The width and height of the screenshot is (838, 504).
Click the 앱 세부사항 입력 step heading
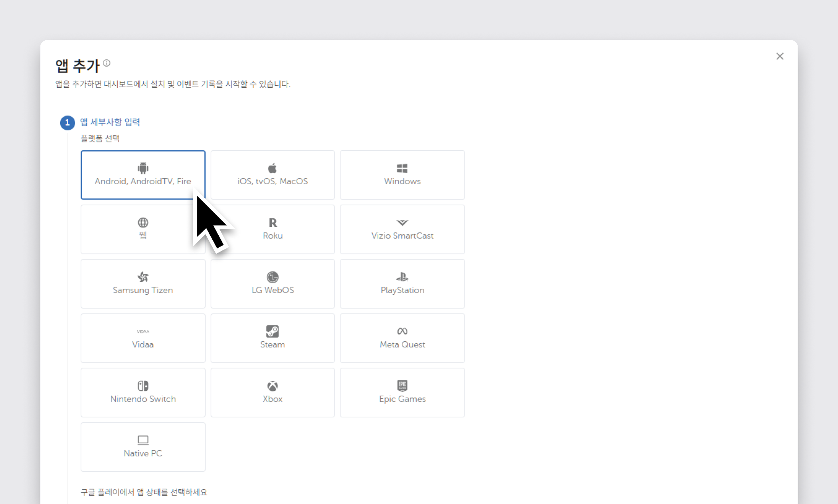pyautogui.click(x=110, y=122)
